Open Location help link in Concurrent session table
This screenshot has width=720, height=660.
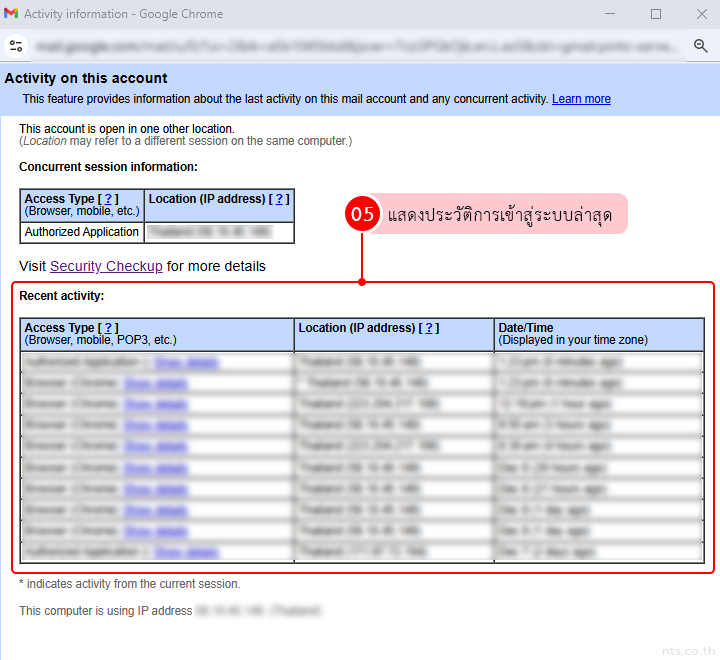coord(279,198)
